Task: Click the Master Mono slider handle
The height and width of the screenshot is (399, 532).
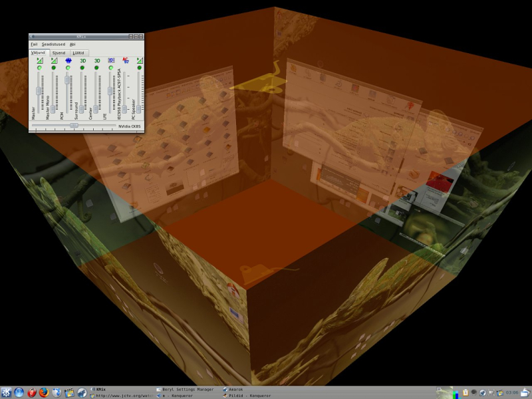Action: pyautogui.click(x=53, y=109)
